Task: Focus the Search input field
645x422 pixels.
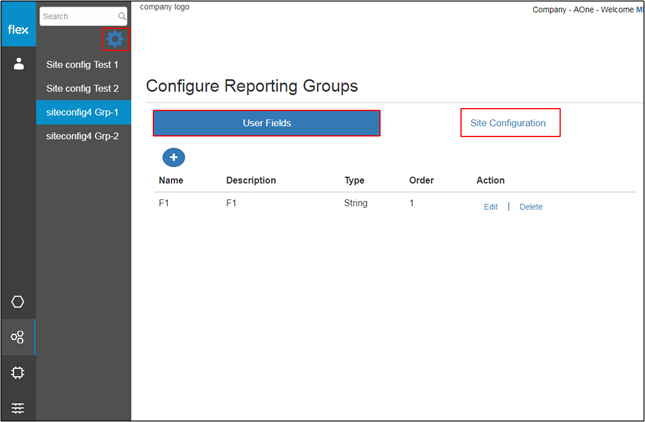Action: 83,16
